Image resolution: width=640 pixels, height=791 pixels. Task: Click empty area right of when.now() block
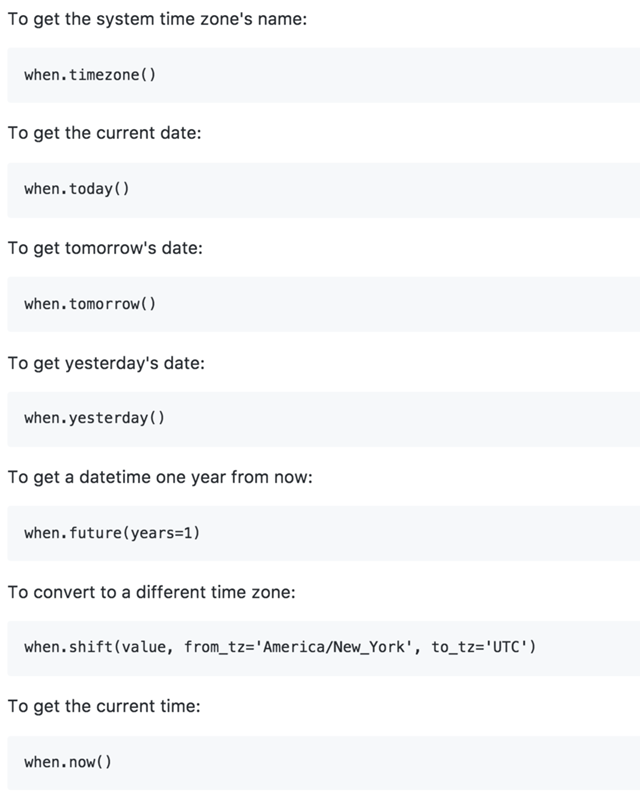click(400, 762)
